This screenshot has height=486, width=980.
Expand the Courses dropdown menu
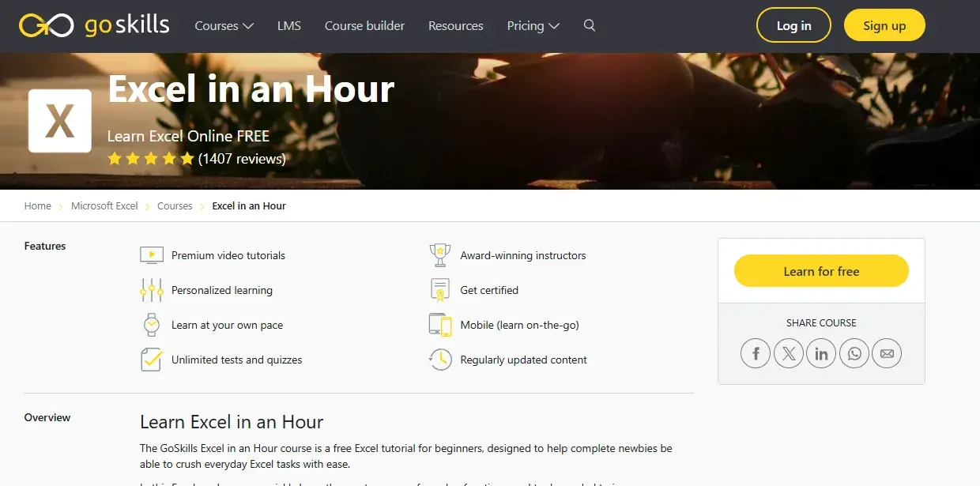click(224, 25)
